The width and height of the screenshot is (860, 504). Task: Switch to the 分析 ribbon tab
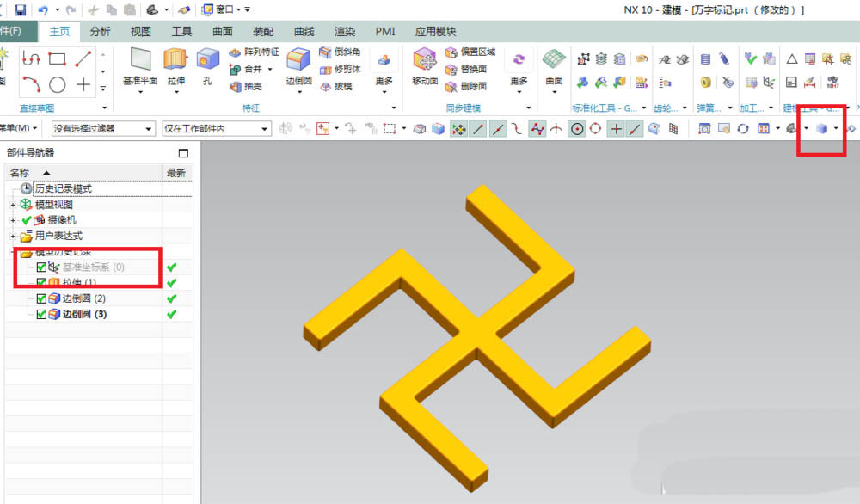100,32
